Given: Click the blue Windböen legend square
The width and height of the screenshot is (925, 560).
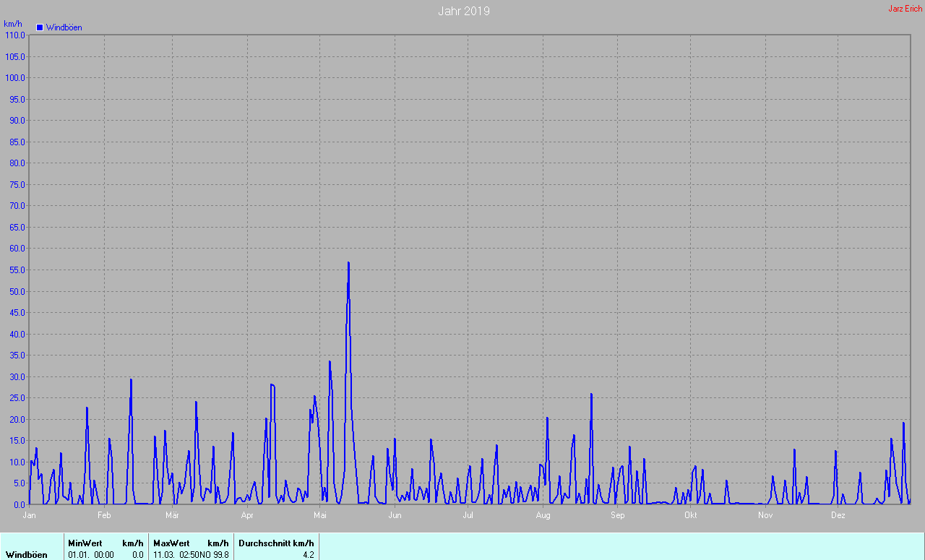Looking at the screenshot, I should [40, 27].
